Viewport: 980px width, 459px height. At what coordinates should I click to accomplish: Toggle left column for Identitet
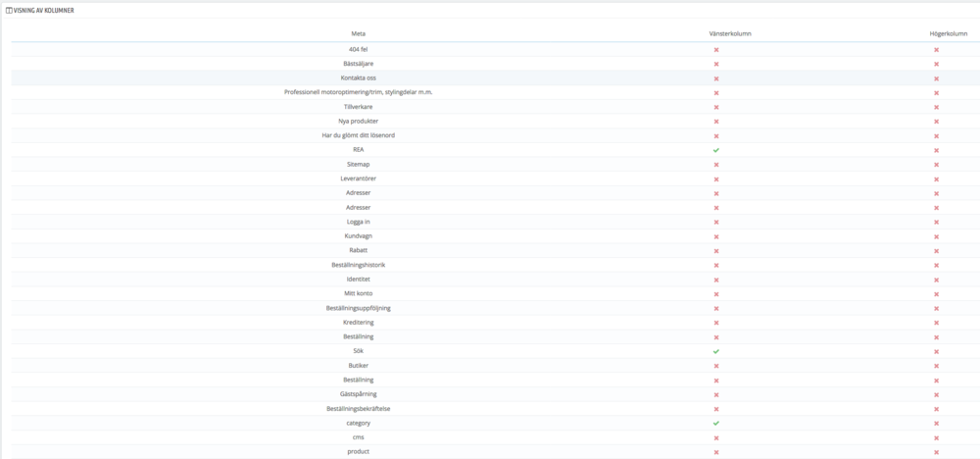click(x=716, y=280)
